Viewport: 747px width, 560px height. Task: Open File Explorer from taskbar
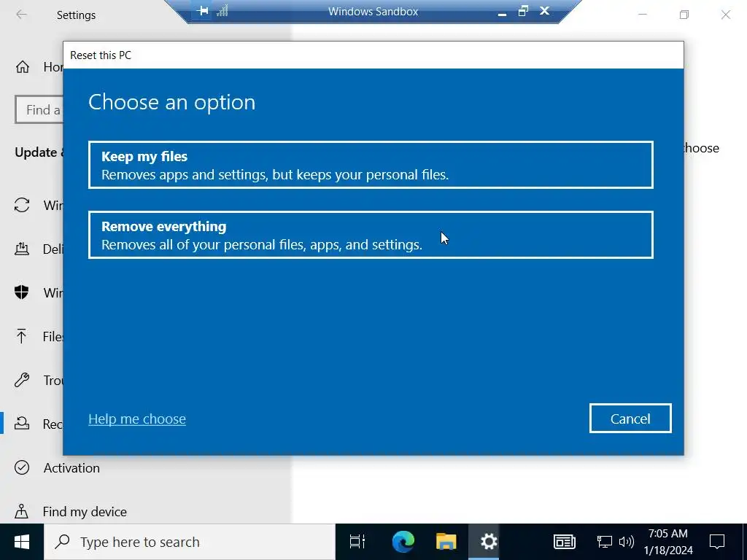[x=446, y=542]
